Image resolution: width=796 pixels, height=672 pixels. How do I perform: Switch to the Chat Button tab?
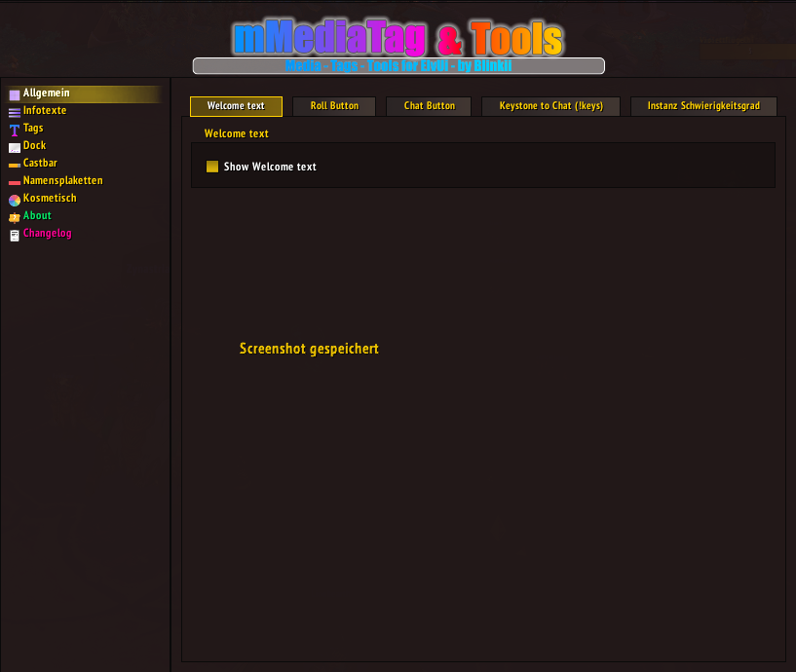click(429, 106)
